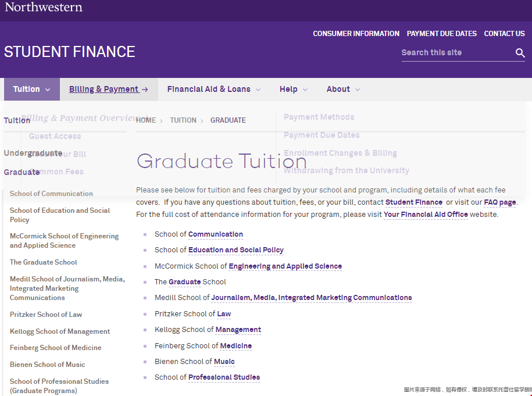Open McCormick School of Engineering sidebar item
Viewport: 532px width, 396px height.
[x=64, y=241]
